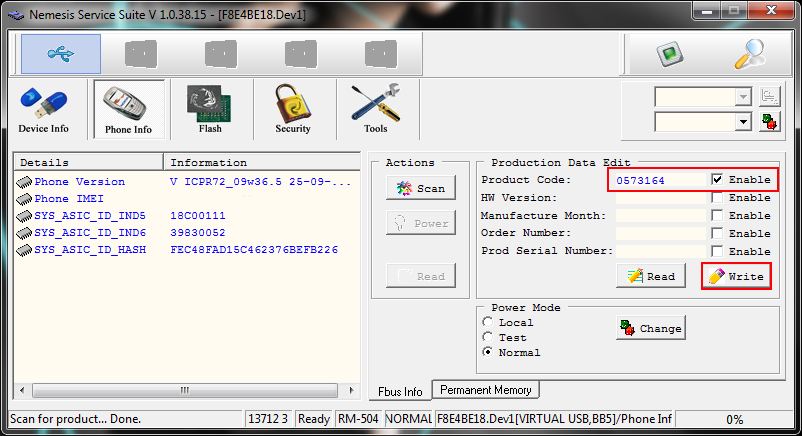Check Enable for Prod Serial Number
Image resolution: width=802 pixels, height=436 pixels.
click(717, 251)
